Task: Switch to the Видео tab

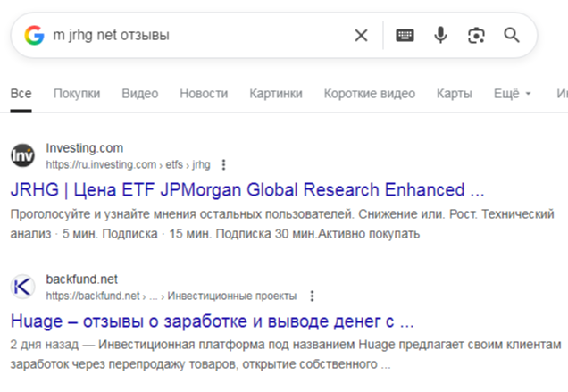Action: pyautogui.click(x=140, y=94)
